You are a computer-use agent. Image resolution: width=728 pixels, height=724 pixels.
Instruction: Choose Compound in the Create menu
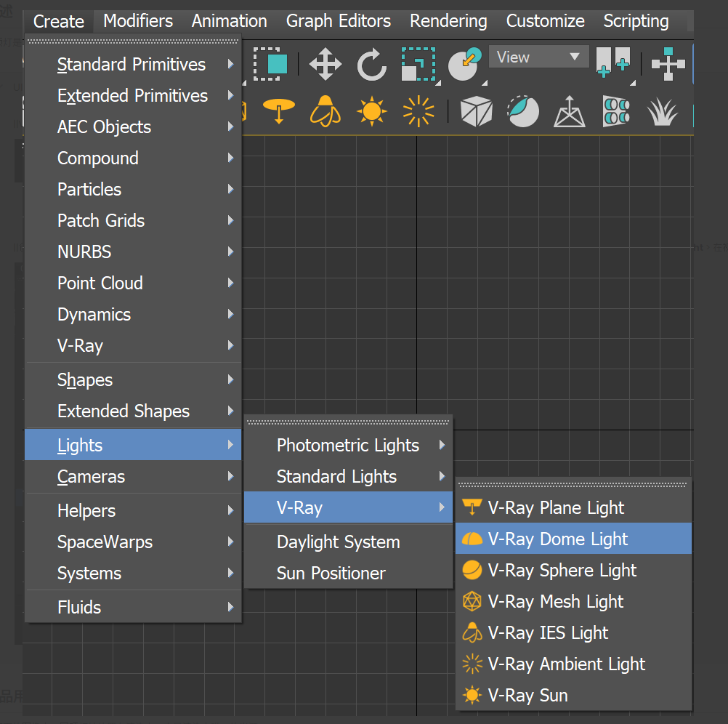coord(133,158)
